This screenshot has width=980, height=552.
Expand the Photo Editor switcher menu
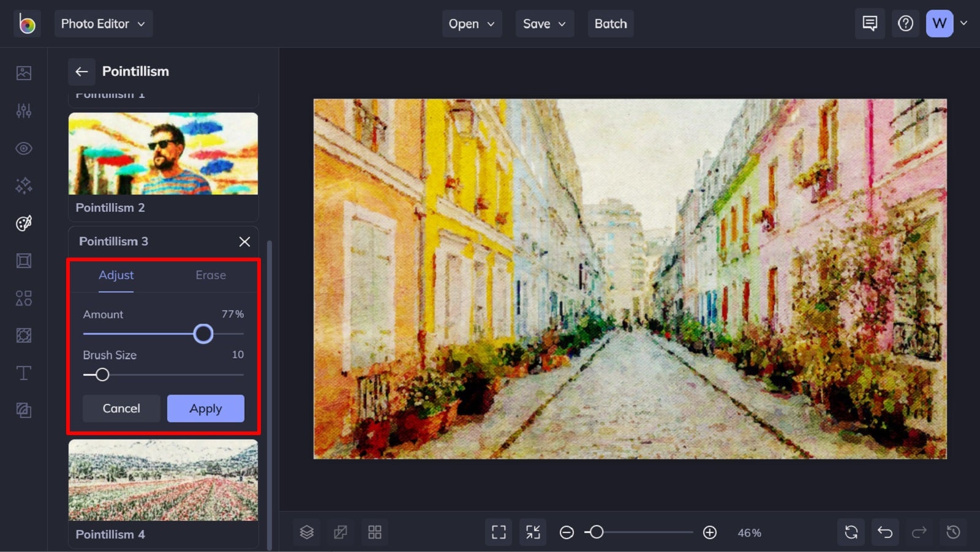[x=103, y=23]
